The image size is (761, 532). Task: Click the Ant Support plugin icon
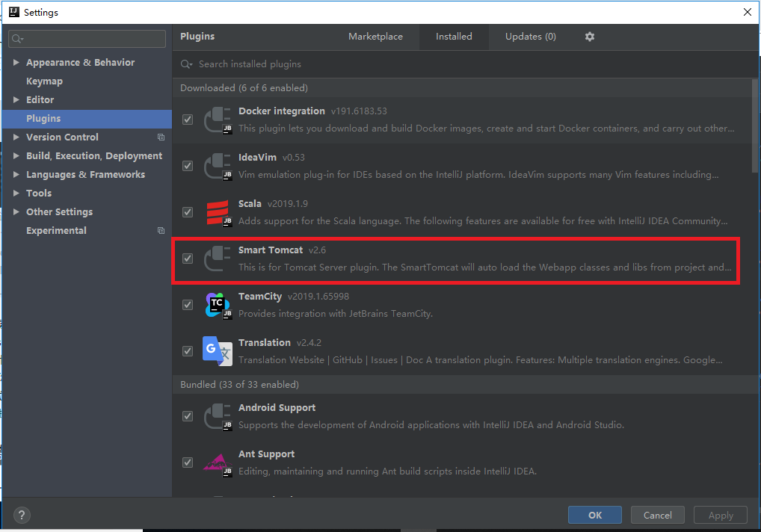click(218, 465)
